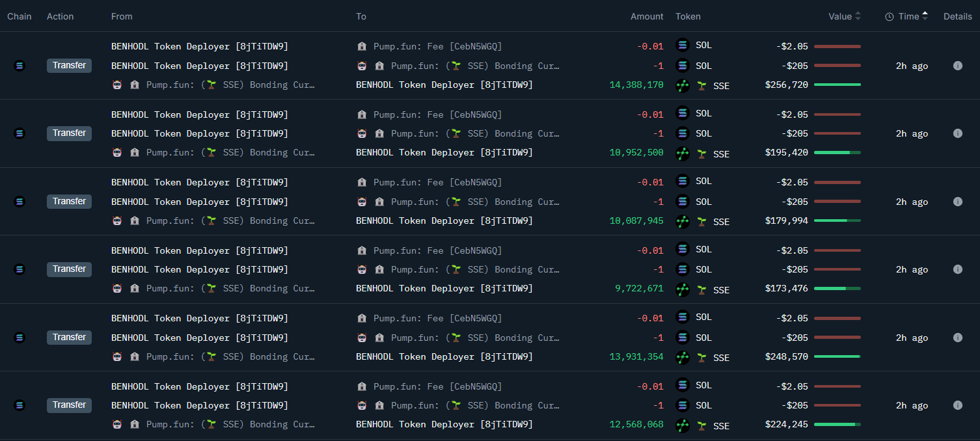Select the Token column header
Screen dimensions: 980x441
point(688,16)
